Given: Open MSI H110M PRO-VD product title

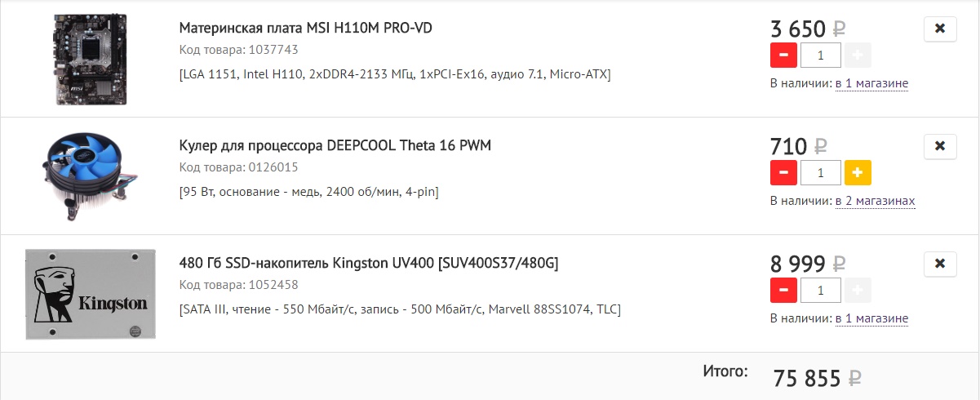Looking at the screenshot, I should pyautogui.click(x=305, y=29).
